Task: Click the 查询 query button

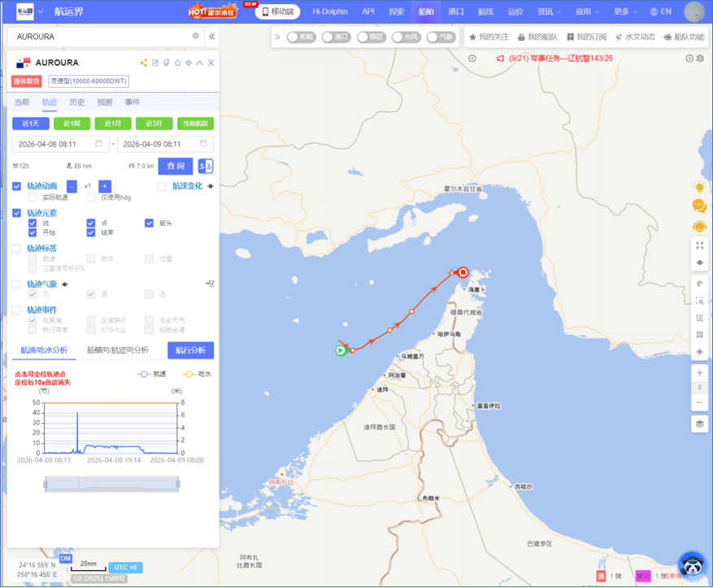Action: point(176,166)
